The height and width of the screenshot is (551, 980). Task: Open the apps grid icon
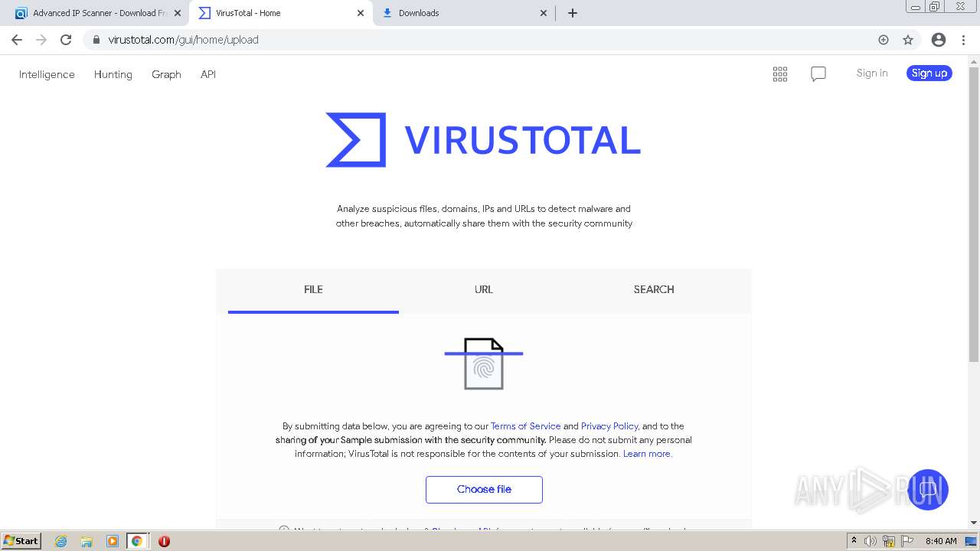click(780, 74)
